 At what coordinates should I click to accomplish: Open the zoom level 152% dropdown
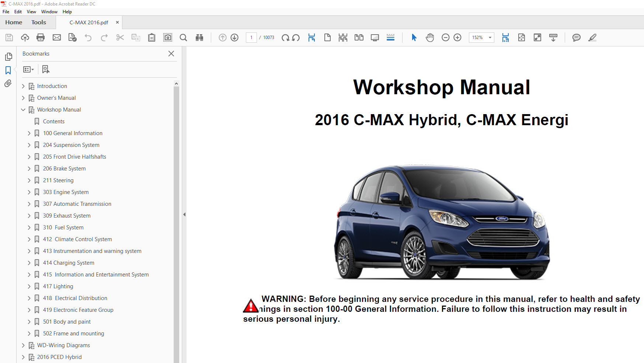click(490, 38)
